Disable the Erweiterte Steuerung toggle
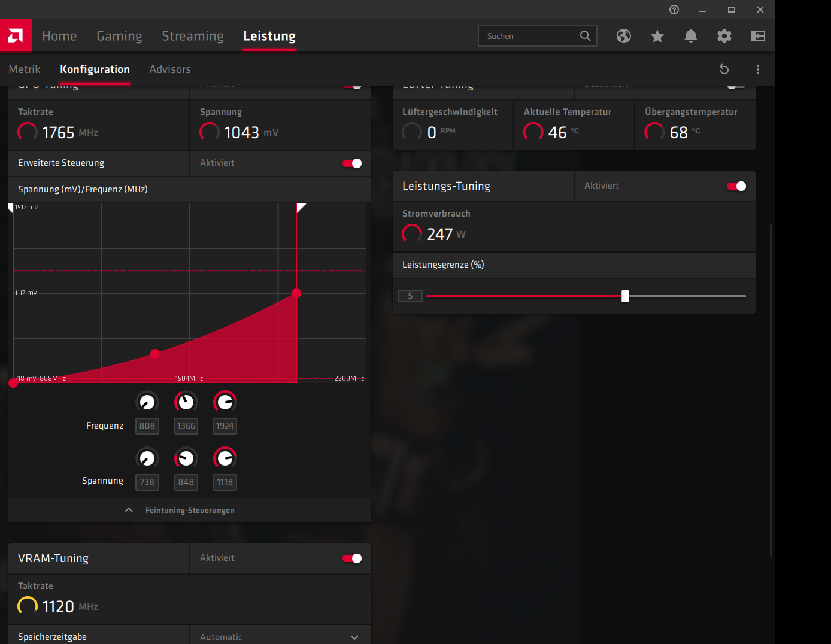The width and height of the screenshot is (831, 644). point(353,163)
